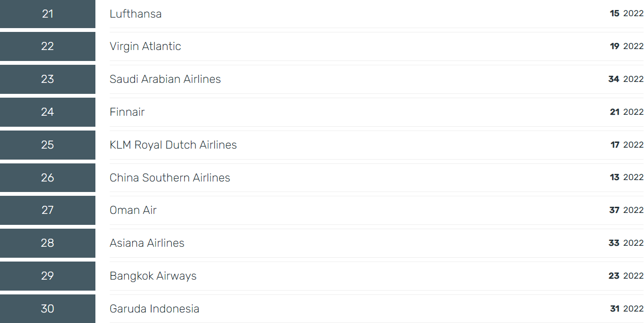Viewport: 644px width, 323px height.
Task: Click the rank 24 tile
Action: (x=48, y=112)
